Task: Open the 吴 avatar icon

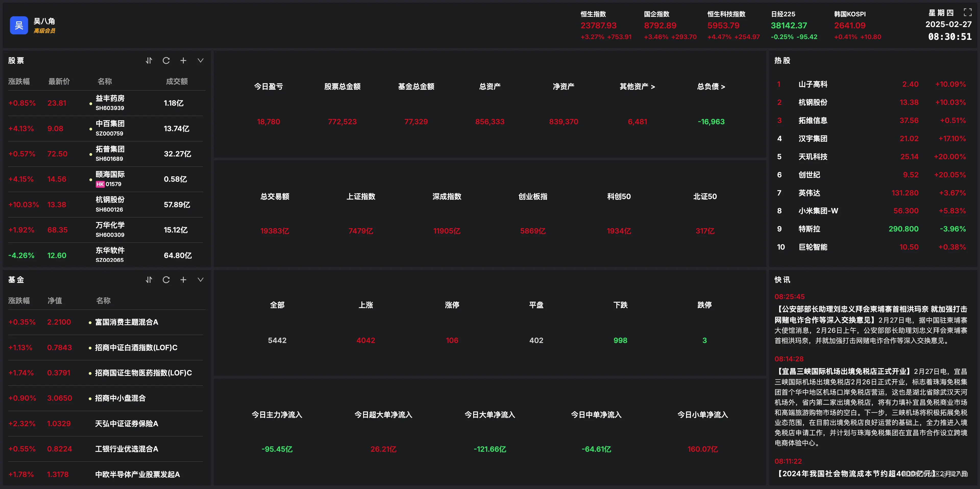Action: (19, 25)
